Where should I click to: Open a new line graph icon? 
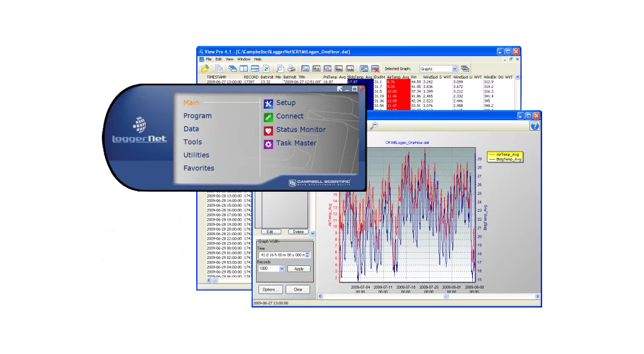click(305, 69)
